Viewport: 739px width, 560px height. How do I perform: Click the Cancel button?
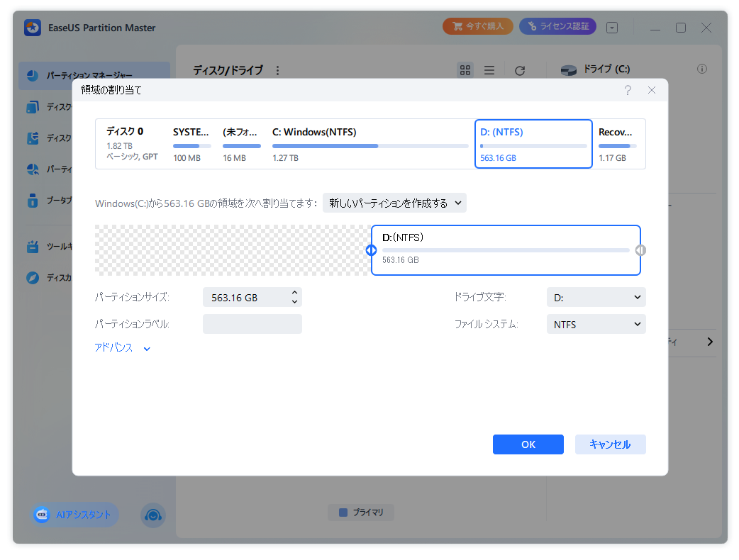611,444
